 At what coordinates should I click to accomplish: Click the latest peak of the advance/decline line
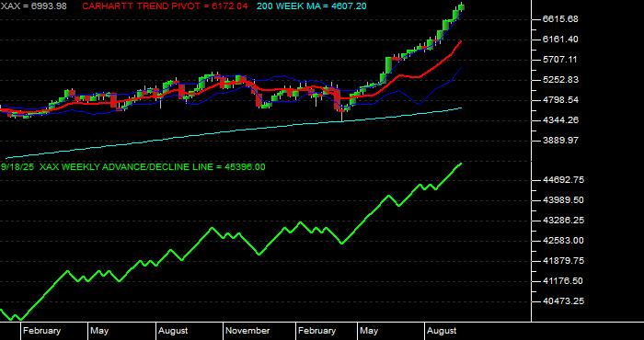(461, 164)
